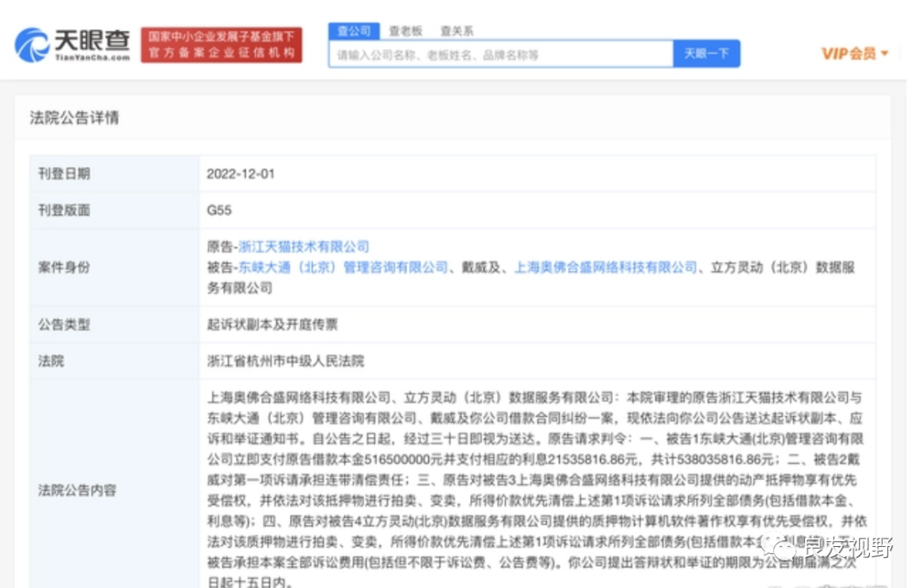Open the red 国家中小企业发展子基金旗下 badge

click(x=221, y=44)
